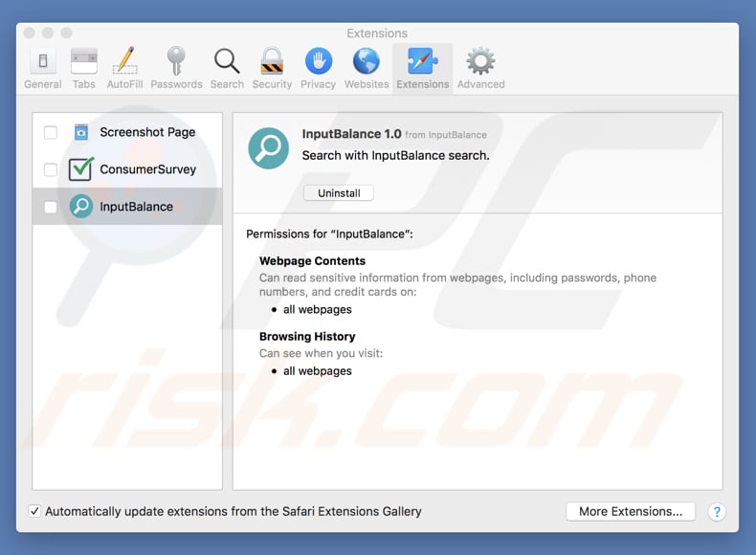
Task: Click 'Permissions for "InputBalance":' text
Action: pos(329,234)
